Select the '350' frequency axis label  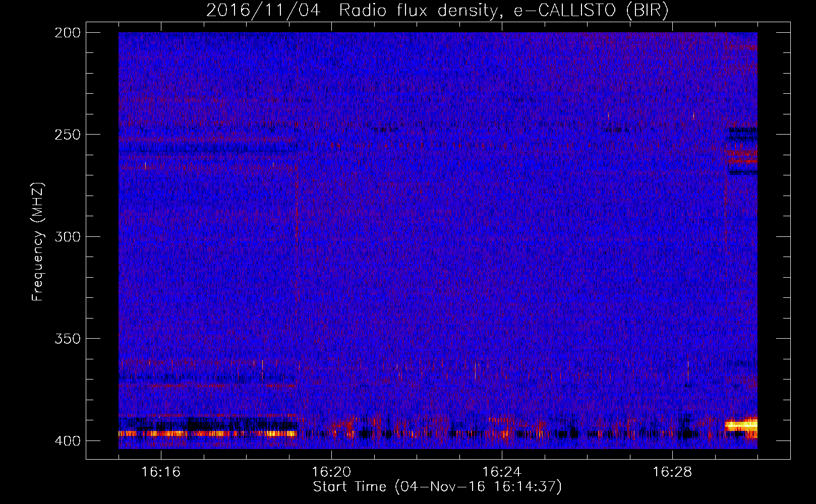tap(67, 339)
